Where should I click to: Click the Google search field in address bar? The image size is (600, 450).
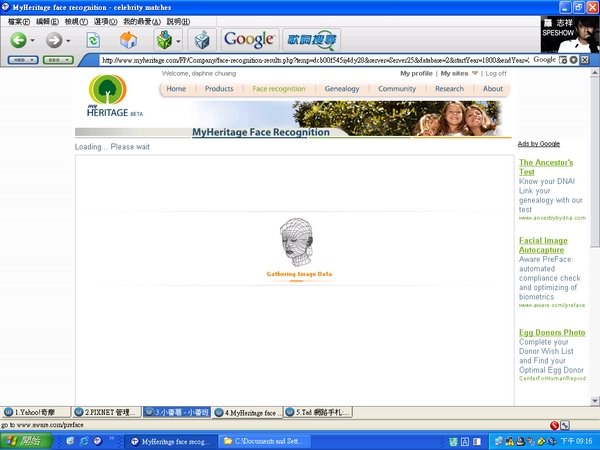[544, 60]
